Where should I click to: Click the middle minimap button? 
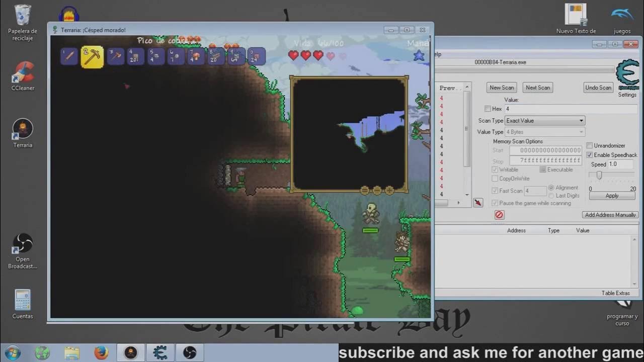pos(377,190)
